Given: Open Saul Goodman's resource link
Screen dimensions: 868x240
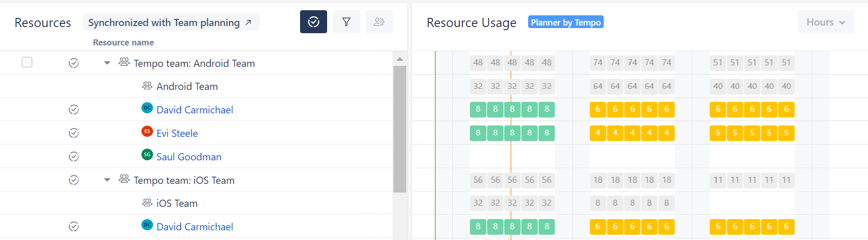Looking at the screenshot, I should click(189, 157).
